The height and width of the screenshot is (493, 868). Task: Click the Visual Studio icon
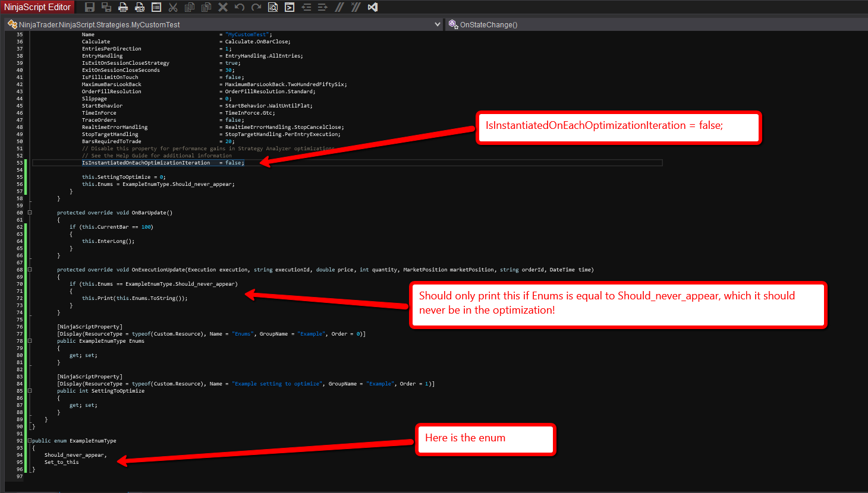tap(373, 7)
